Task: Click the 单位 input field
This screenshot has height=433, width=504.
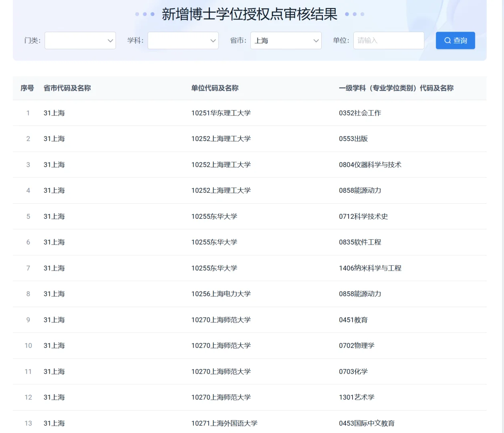Action: pyautogui.click(x=389, y=40)
